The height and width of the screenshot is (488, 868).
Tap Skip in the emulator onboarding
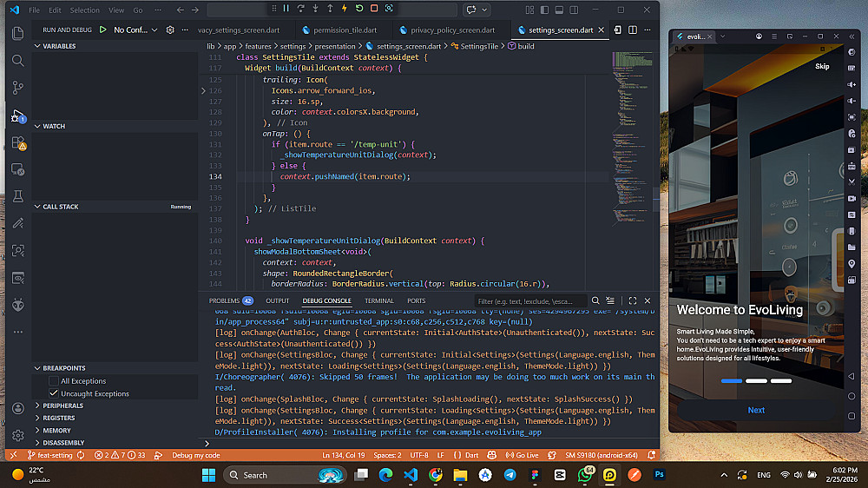point(821,67)
